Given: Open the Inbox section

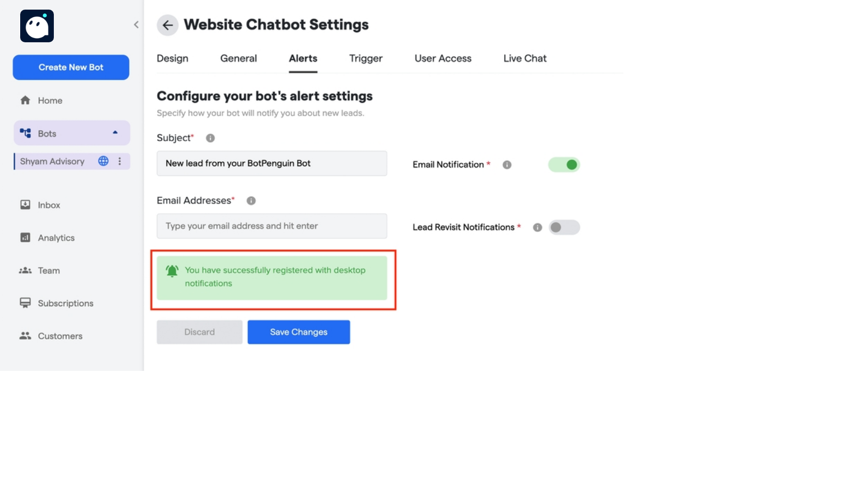Looking at the screenshot, I should tap(48, 205).
